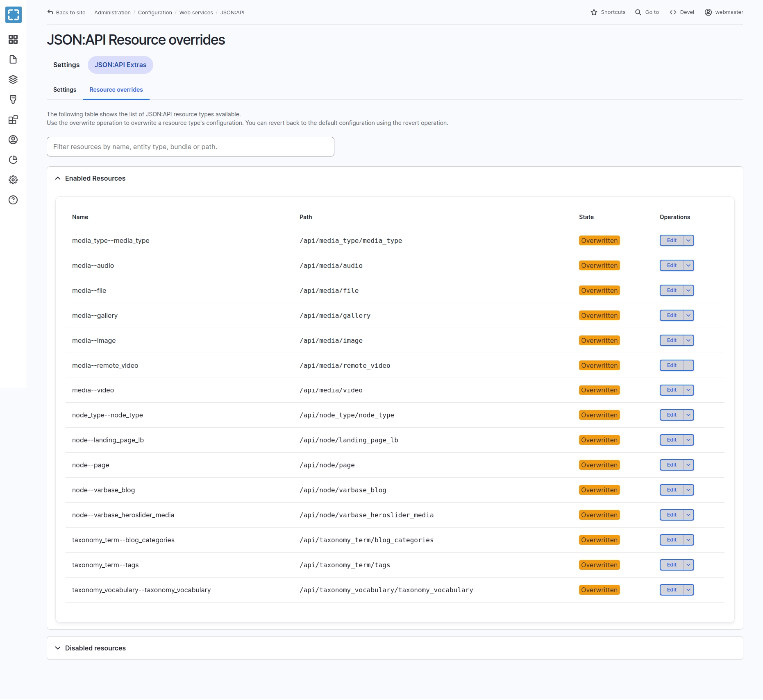
Task: Open the operations dropdown arrow for node--page
Action: pos(688,465)
